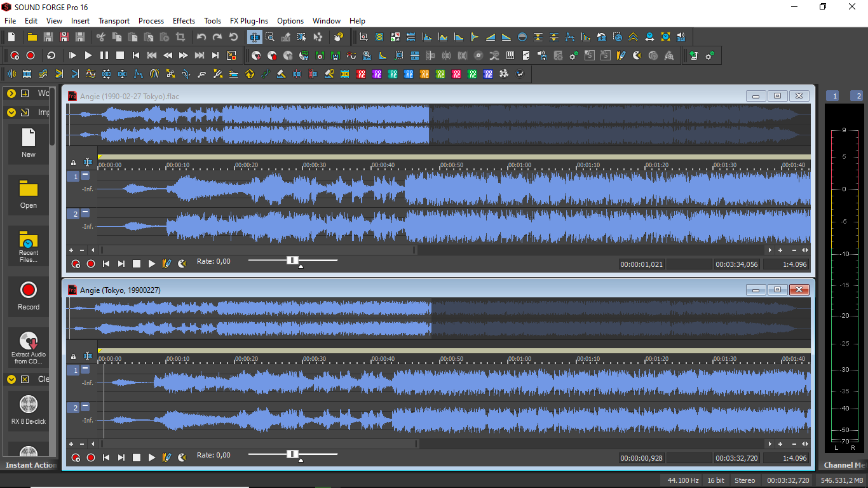Click the Rate slider handle in Angie flac window
The width and height of the screenshot is (868, 488).
click(292, 260)
